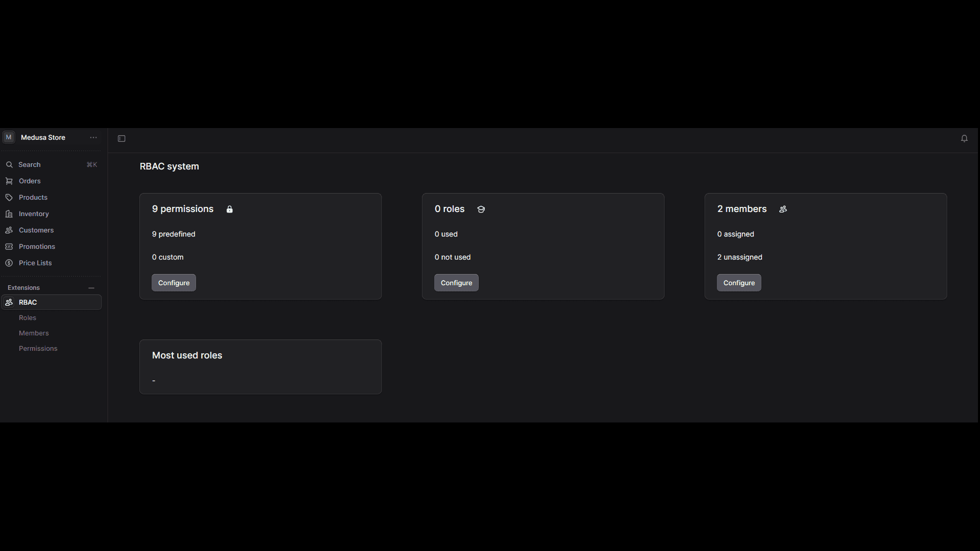The image size is (980, 551).
Task: Switch to the Roles subsection
Action: [x=27, y=317]
